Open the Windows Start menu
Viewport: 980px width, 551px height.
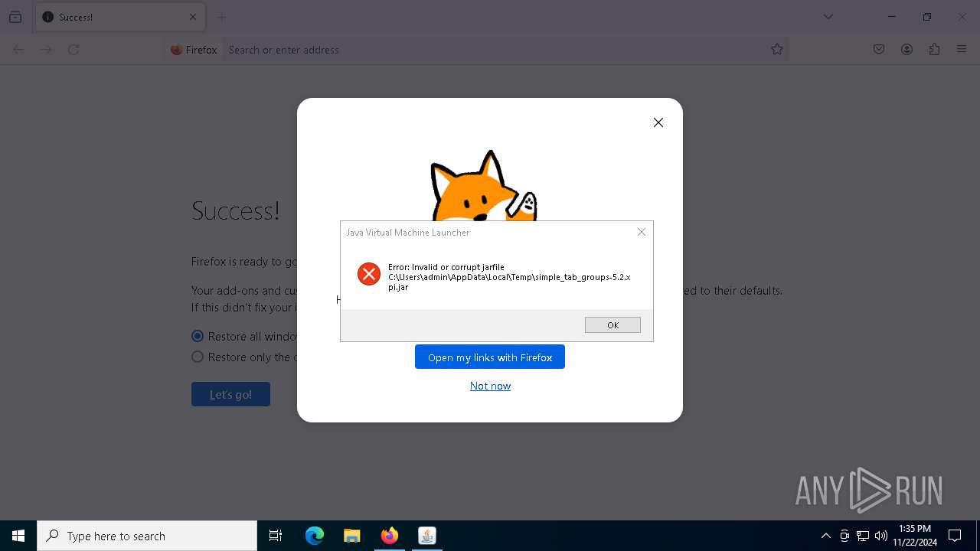(x=18, y=536)
